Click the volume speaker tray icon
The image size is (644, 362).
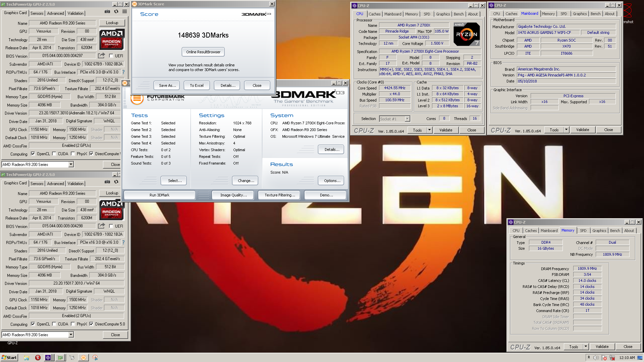click(596, 358)
